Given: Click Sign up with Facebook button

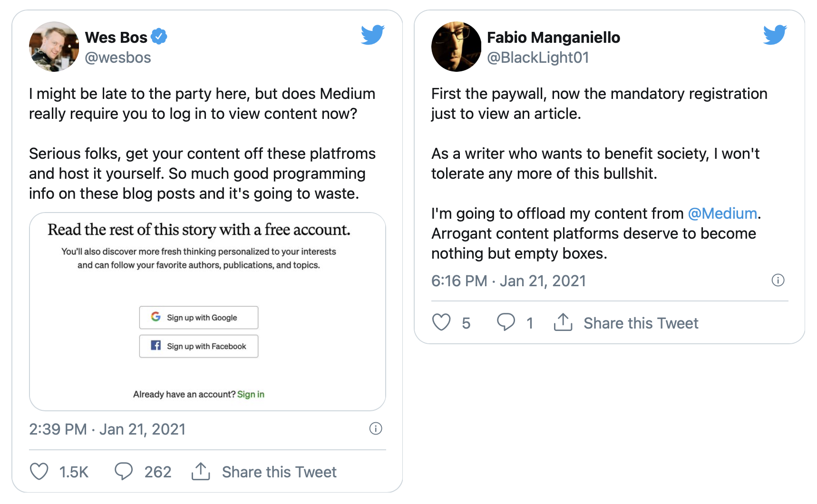Looking at the screenshot, I should pyautogui.click(x=199, y=346).
